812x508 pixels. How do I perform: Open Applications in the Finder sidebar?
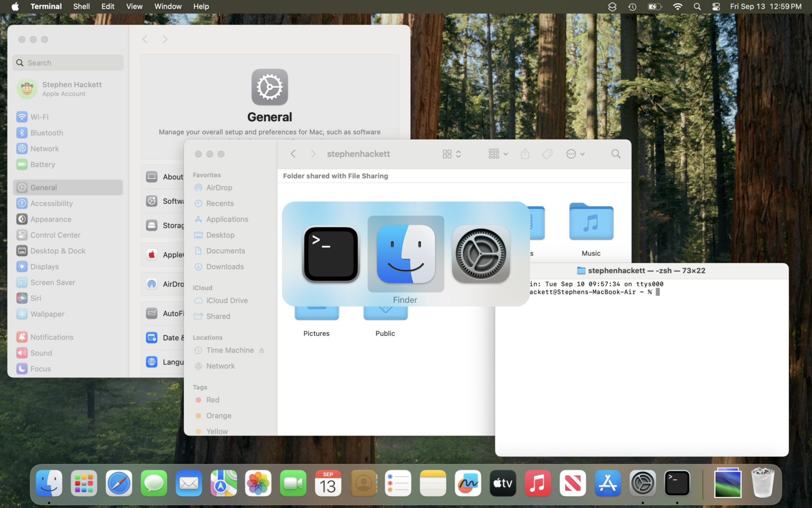[226, 219]
